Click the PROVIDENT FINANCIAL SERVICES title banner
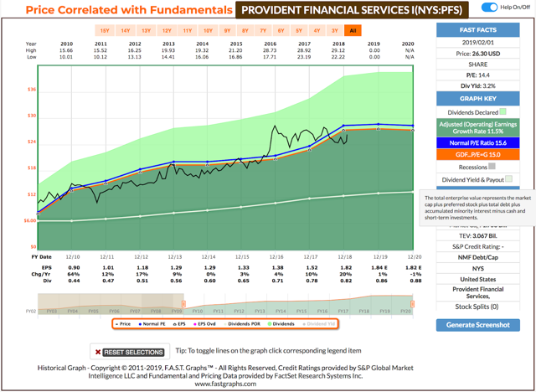This screenshot has width=536, height=392. (x=352, y=10)
